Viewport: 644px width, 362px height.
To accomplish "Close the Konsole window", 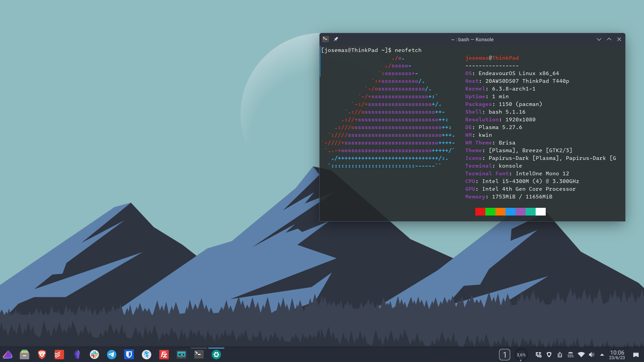I will tap(619, 39).
